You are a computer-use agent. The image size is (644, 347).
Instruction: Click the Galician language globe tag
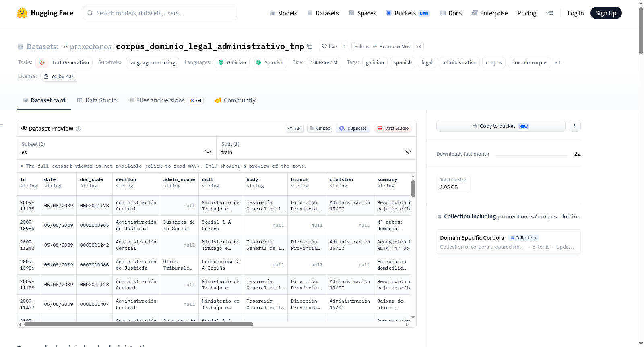pyautogui.click(x=232, y=62)
